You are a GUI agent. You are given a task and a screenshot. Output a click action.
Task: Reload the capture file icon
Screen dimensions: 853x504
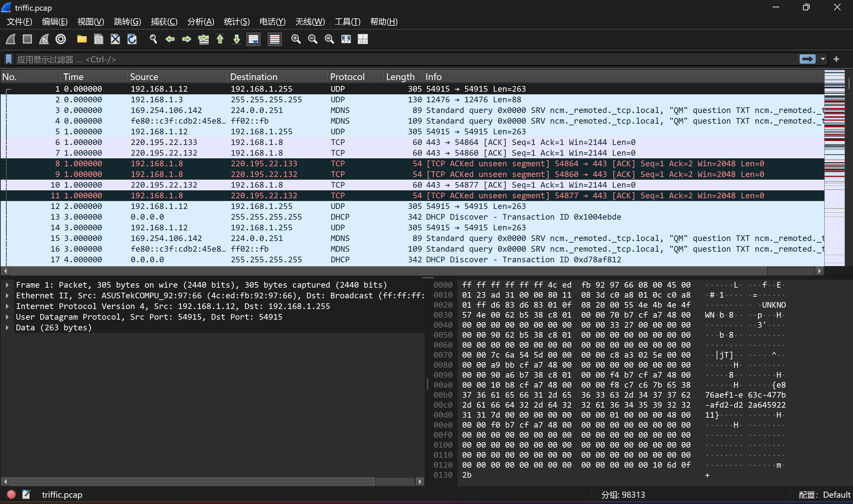(x=132, y=39)
